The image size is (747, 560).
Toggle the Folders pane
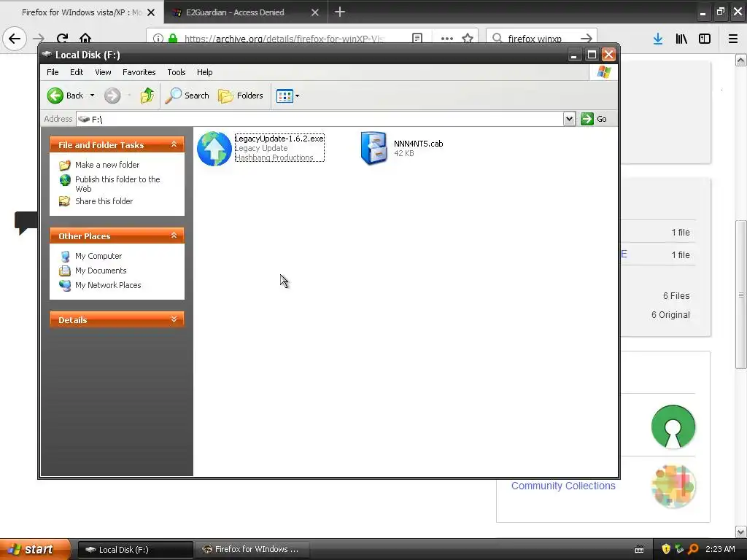tap(241, 96)
